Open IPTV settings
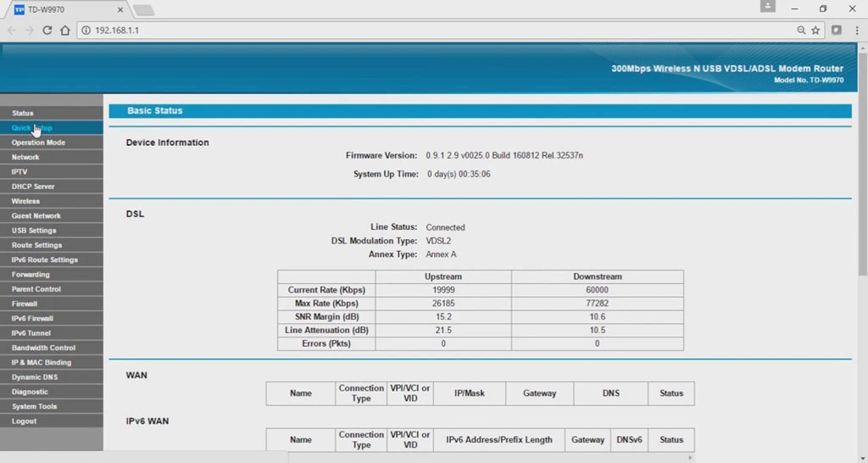868x463 pixels. pos(52,171)
